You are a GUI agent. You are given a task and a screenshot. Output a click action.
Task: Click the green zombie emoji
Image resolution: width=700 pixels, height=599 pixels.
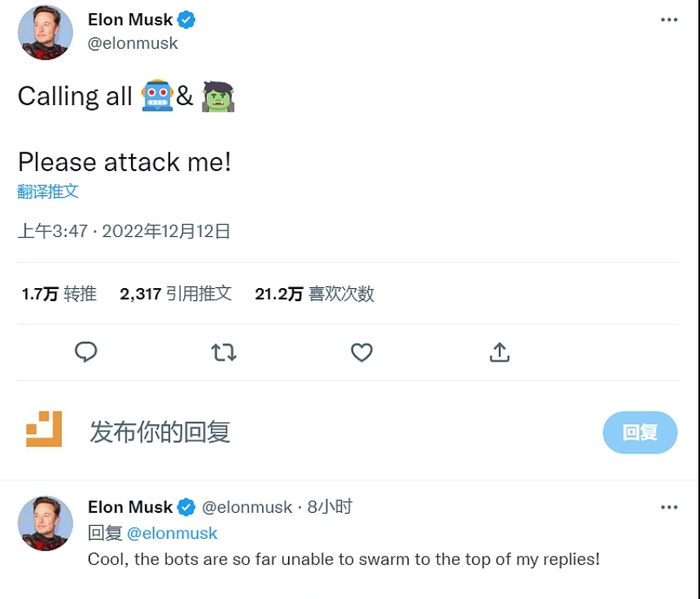(x=218, y=96)
